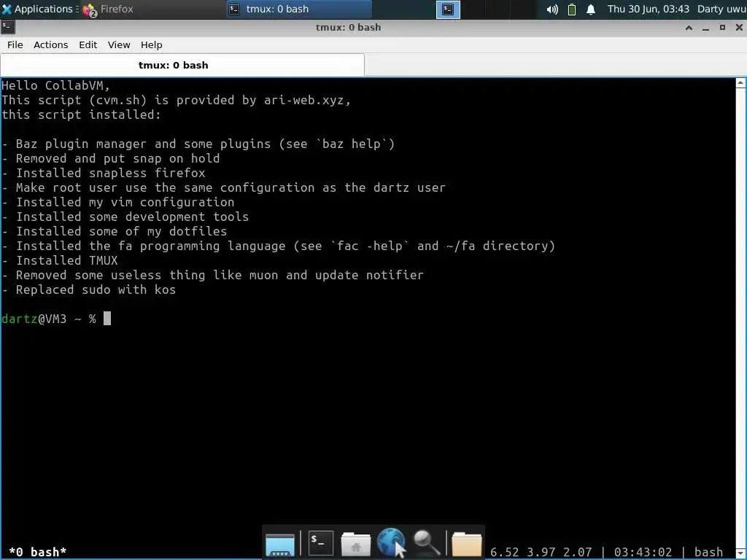Click the scrollbar down arrow

coord(741,553)
